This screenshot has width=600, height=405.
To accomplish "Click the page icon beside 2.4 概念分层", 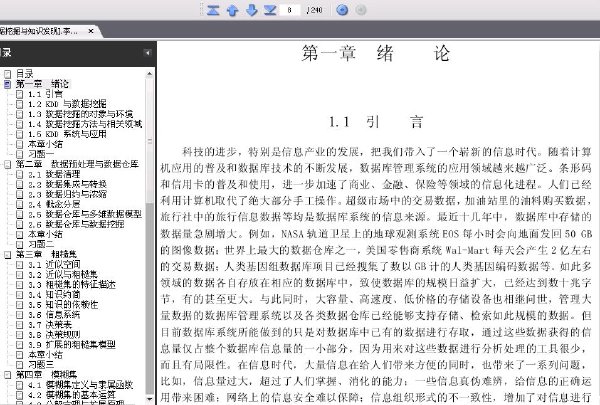I will (20, 204).
